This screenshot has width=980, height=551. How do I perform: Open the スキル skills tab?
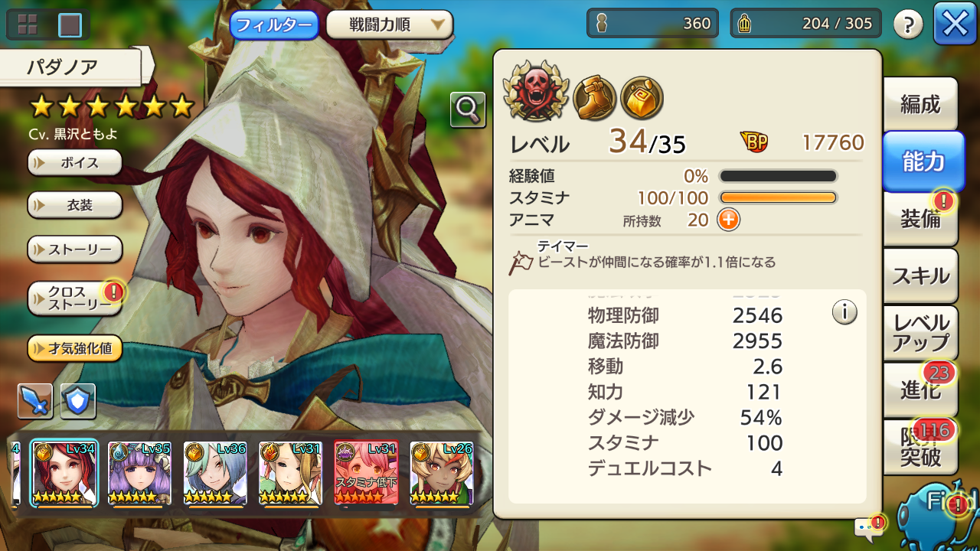coord(920,275)
